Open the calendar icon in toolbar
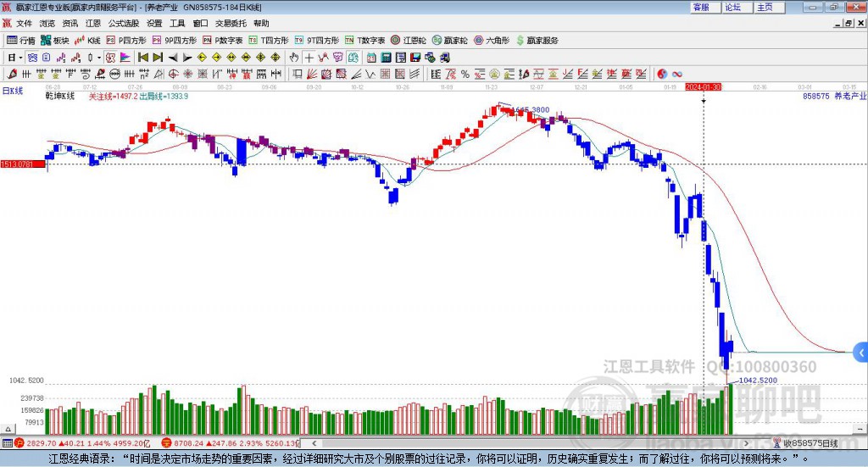 tap(371, 58)
